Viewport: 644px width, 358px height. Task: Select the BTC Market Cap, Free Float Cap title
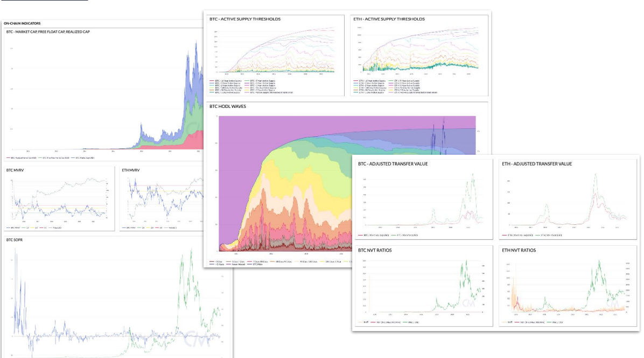[47, 32]
